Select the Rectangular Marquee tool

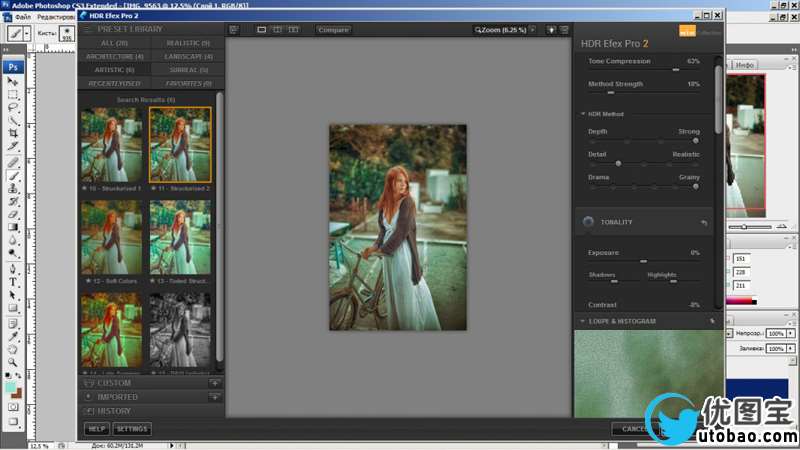pyautogui.click(x=13, y=95)
